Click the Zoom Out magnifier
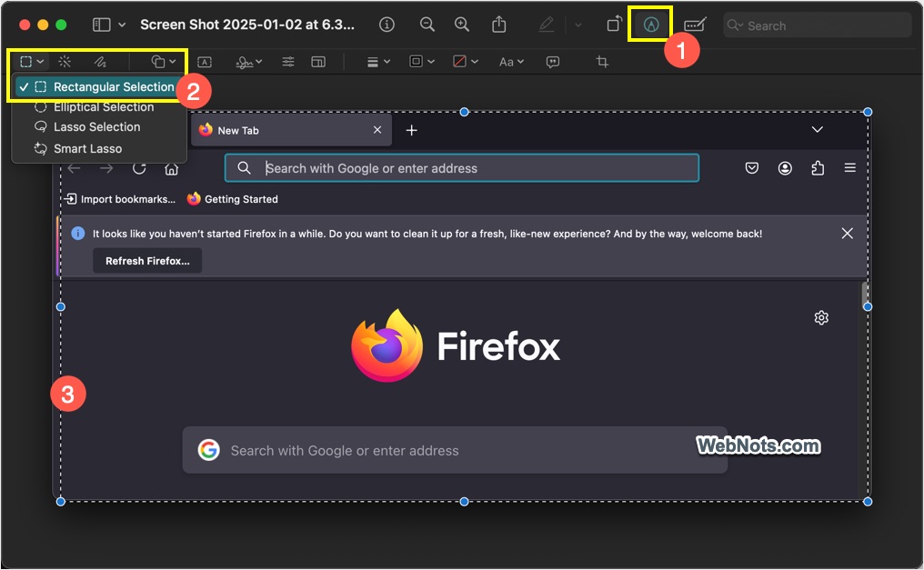 pos(427,25)
